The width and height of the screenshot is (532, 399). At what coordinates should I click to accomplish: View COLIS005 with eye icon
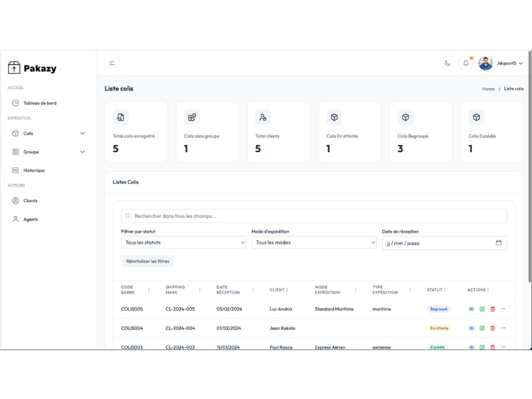tap(471, 309)
